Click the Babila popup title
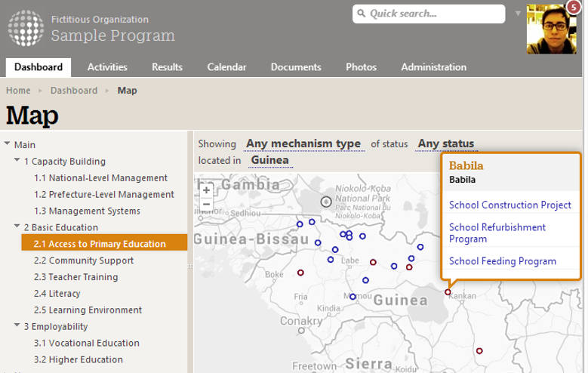This screenshot has width=588, height=373. pos(466,166)
